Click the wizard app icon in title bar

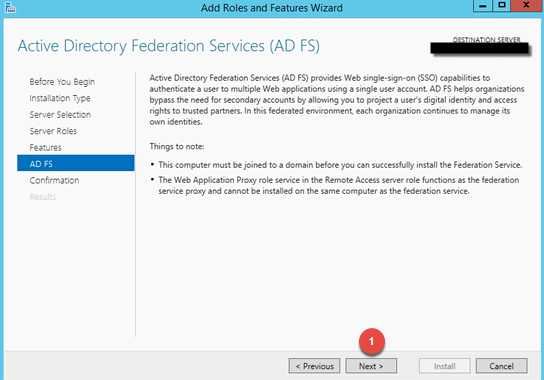coord(10,7)
